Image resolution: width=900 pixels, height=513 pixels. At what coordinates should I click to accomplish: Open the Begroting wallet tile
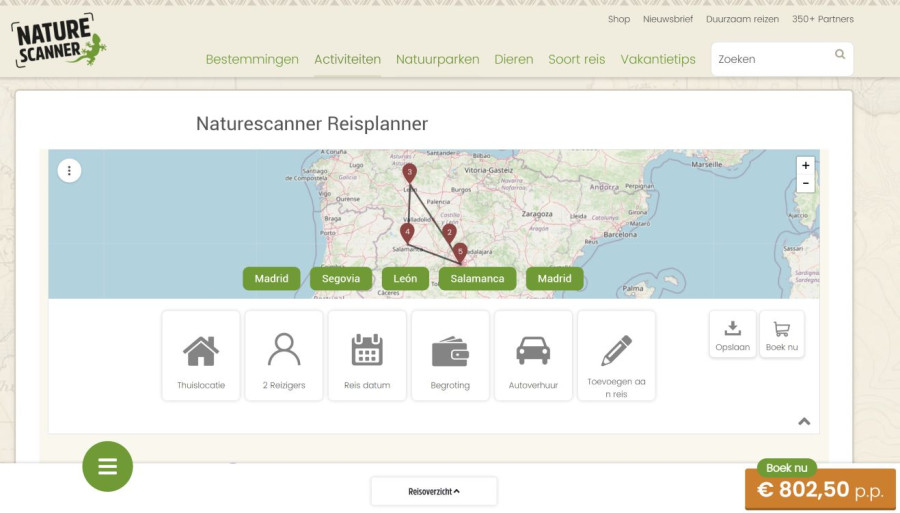coord(451,356)
